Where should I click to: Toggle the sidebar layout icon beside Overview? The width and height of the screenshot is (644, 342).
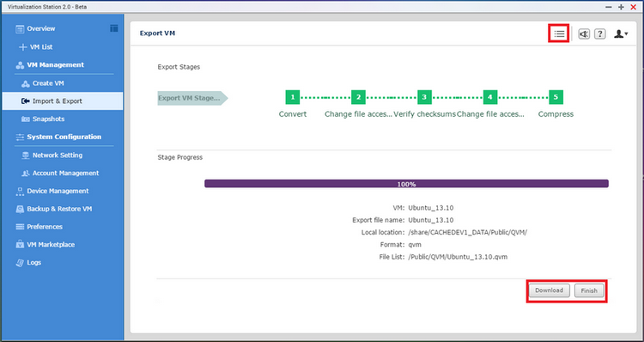point(113,28)
